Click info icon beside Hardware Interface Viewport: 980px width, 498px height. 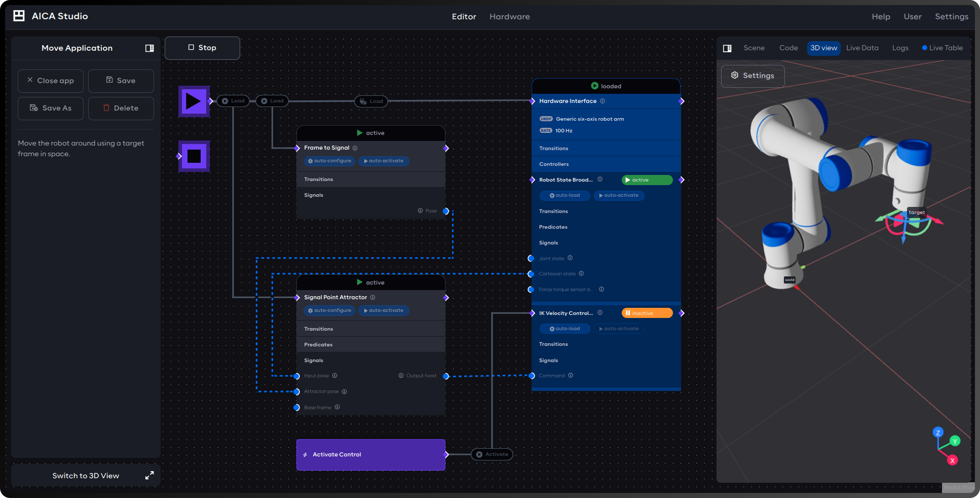click(x=602, y=101)
